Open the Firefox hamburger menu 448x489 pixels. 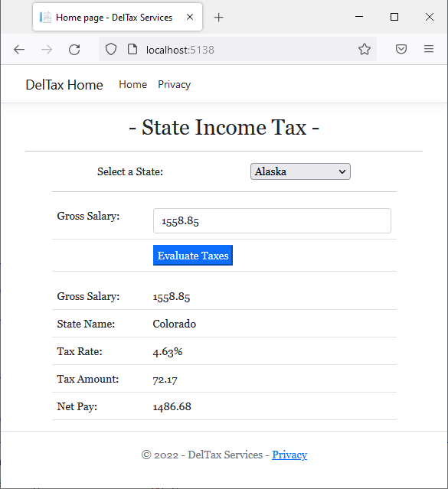coord(429,49)
